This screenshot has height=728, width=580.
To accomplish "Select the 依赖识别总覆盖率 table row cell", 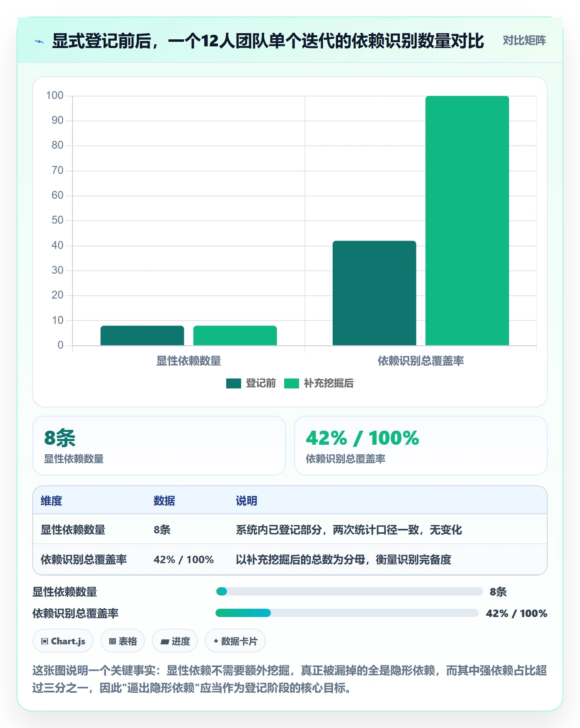I will (84, 559).
